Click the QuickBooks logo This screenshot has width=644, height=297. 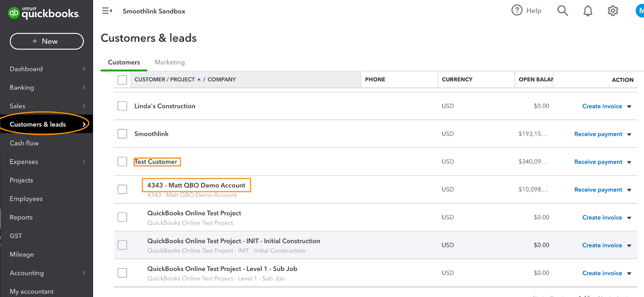[x=44, y=13]
